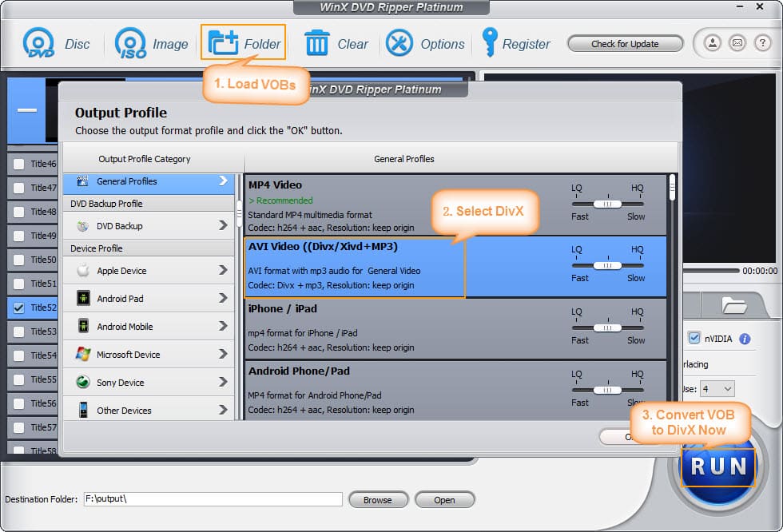Screen dimensions: 783x532
Task: Click the Disc DVD icon
Action: point(38,43)
